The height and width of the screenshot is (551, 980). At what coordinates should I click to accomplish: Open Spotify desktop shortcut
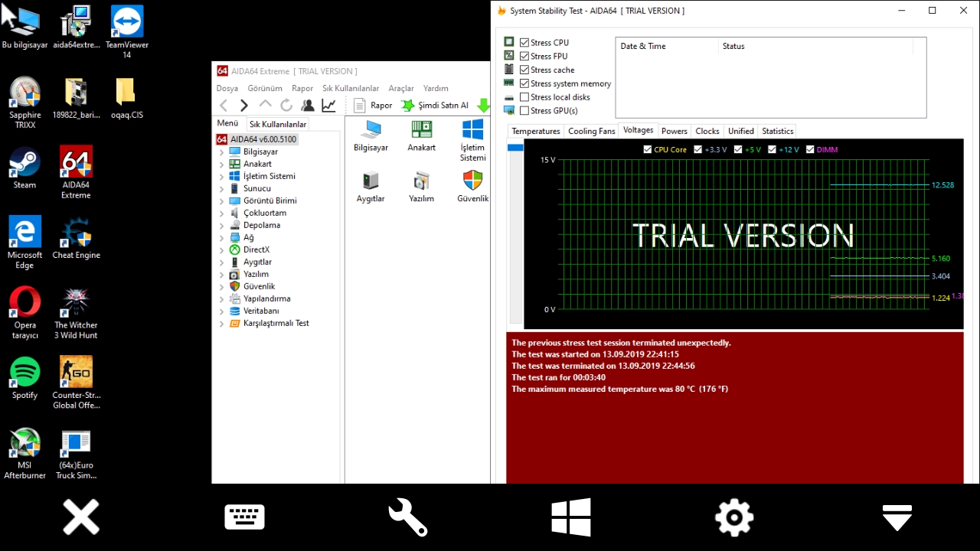(x=24, y=378)
